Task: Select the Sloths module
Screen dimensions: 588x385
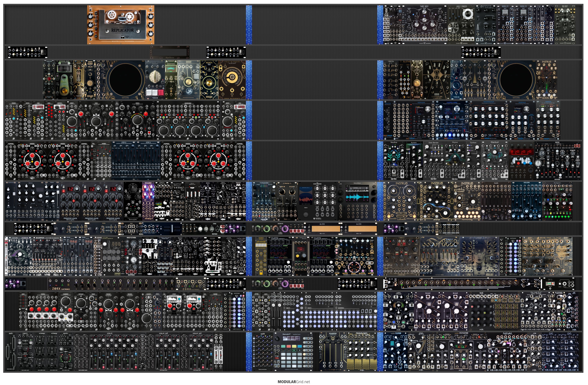Action: pos(404,80)
